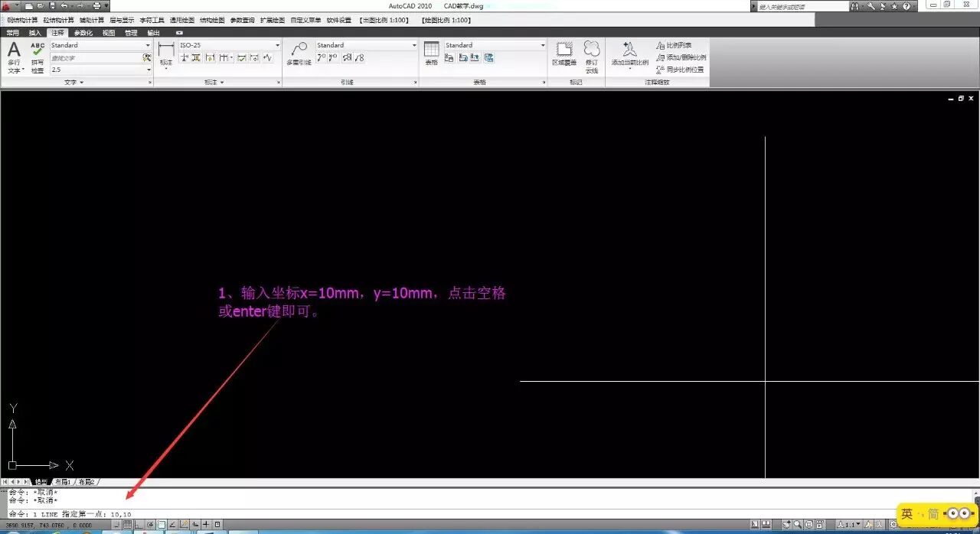Image resolution: width=980 pixels, height=534 pixels.
Task: Toggle Ortho mode in status bar
Action: (x=138, y=524)
